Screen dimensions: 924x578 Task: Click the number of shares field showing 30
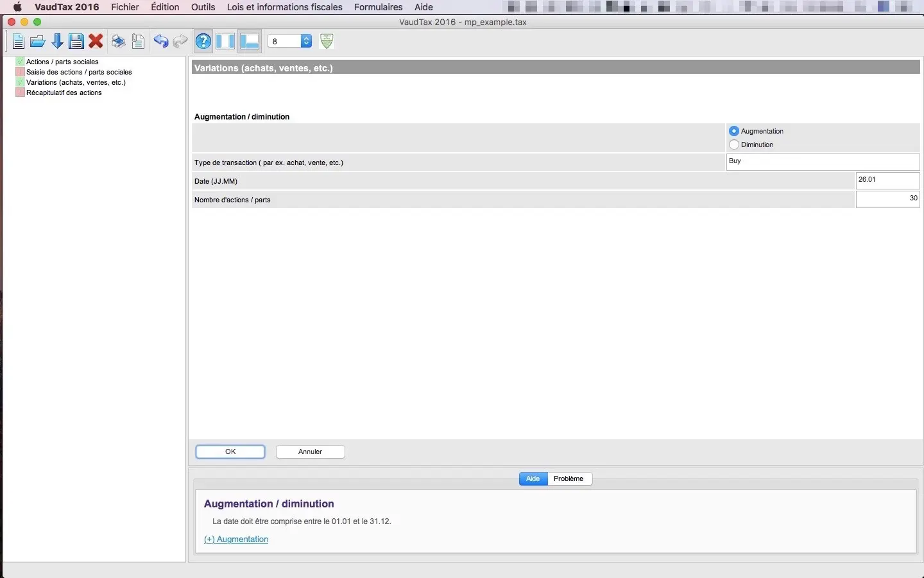[887, 199]
